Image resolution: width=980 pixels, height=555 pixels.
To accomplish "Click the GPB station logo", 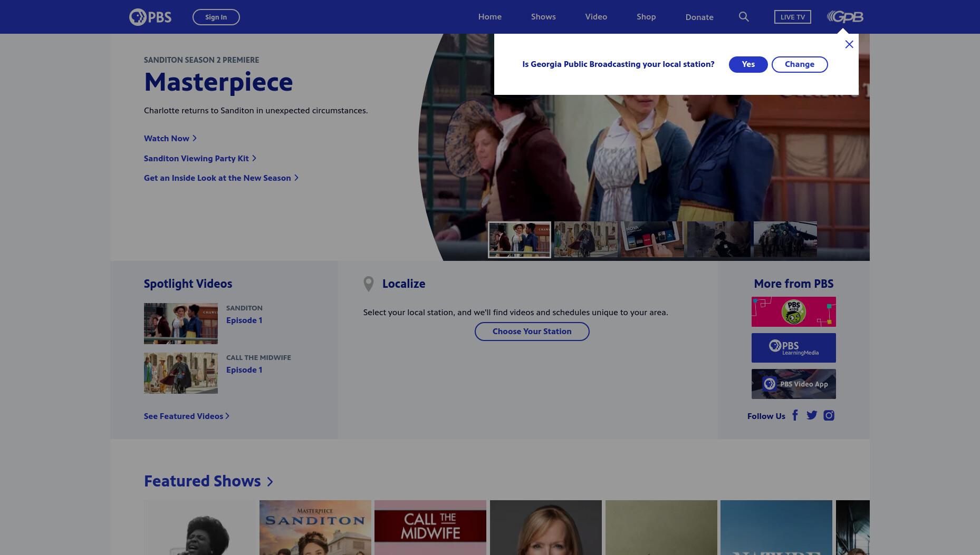I will (x=845, y=17).
